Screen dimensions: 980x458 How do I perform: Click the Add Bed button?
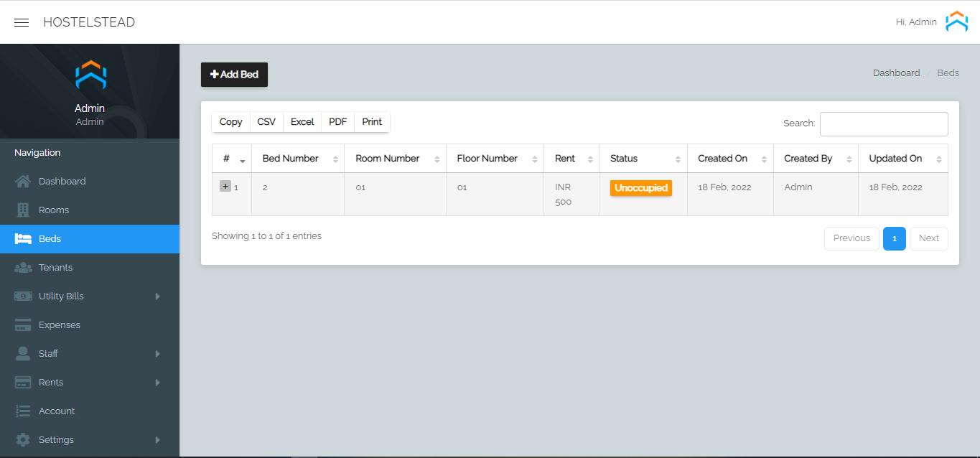coord(234,75)
